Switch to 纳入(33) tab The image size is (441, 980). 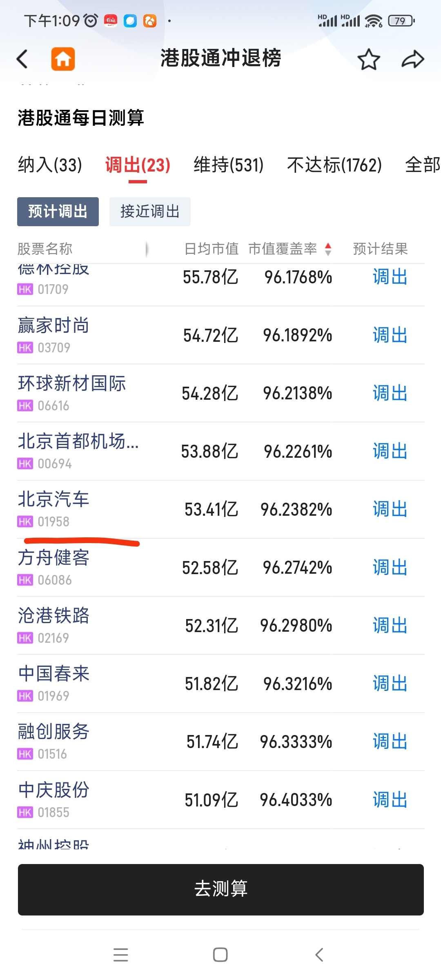coord(50,165)
